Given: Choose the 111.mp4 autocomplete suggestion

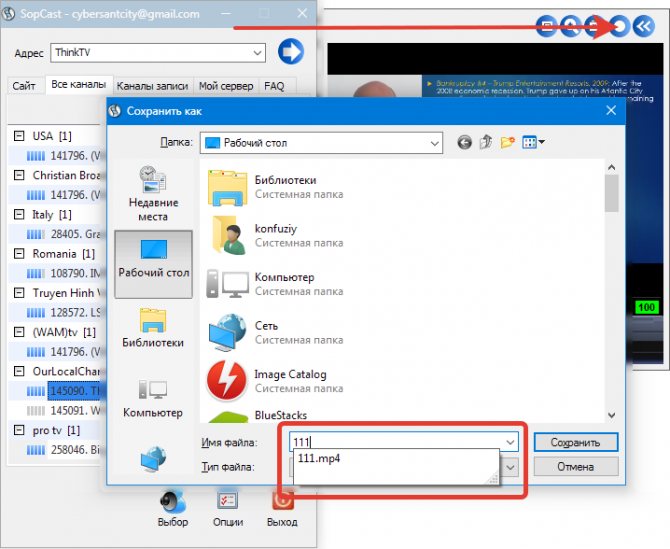Looking at the screenshot, I should coord(319,458).
